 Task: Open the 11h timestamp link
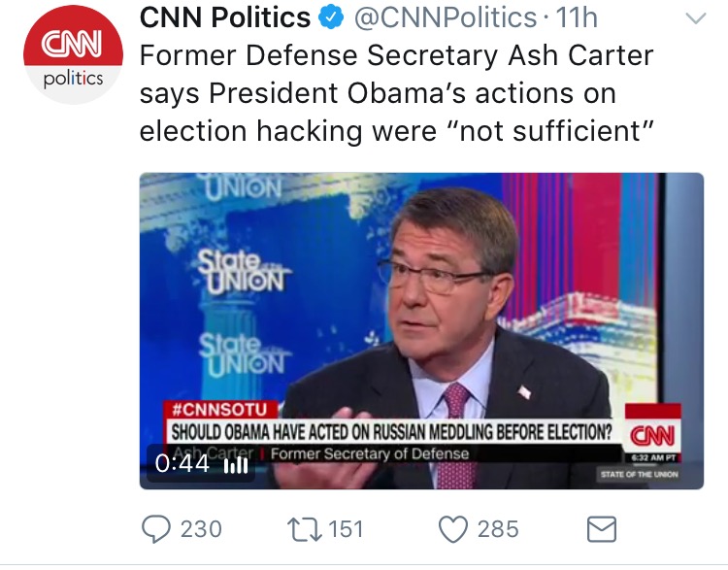tap(577, 17)
